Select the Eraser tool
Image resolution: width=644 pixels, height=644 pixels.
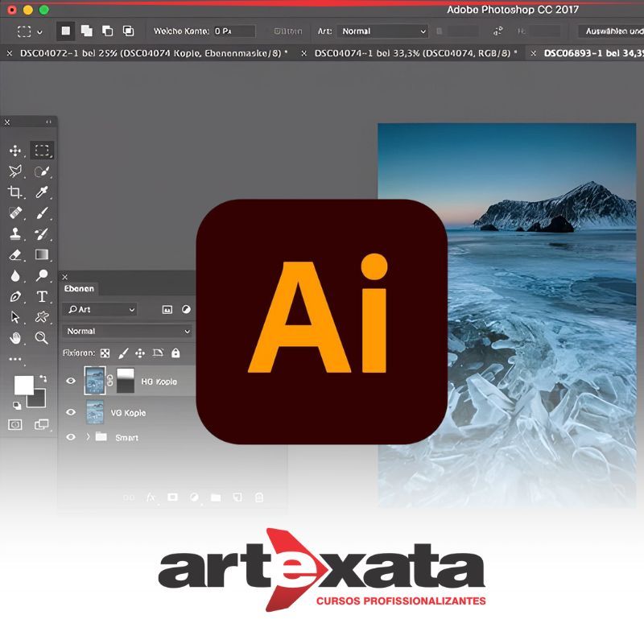click(15, 254)
